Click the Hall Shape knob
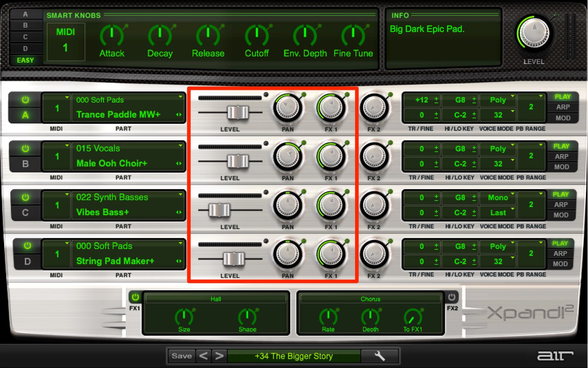Image resolution: width=588 pixels, height=368 pixels. (247, 317)
